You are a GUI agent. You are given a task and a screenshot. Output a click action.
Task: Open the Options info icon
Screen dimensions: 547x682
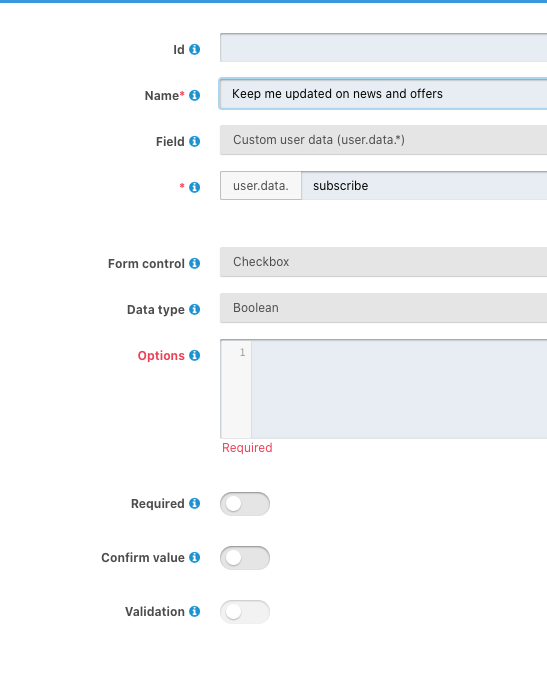[194, 355]
